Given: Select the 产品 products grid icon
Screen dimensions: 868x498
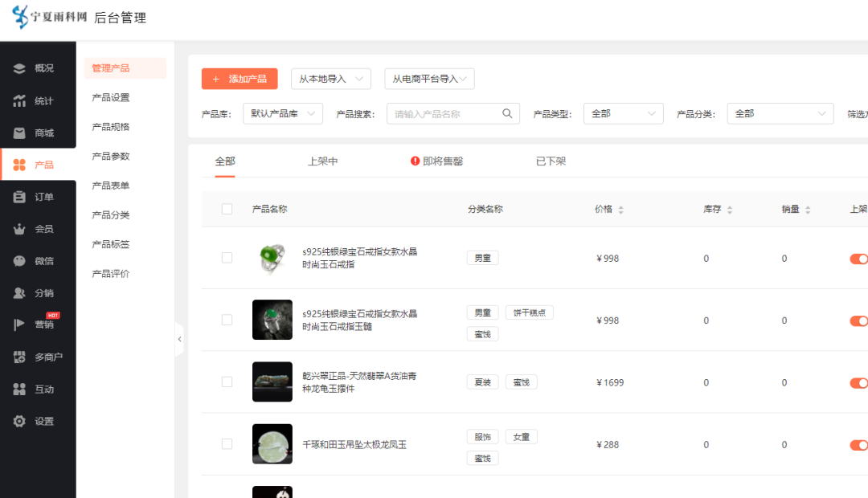Looking at the screenshot, I should [x=19, y=165].
